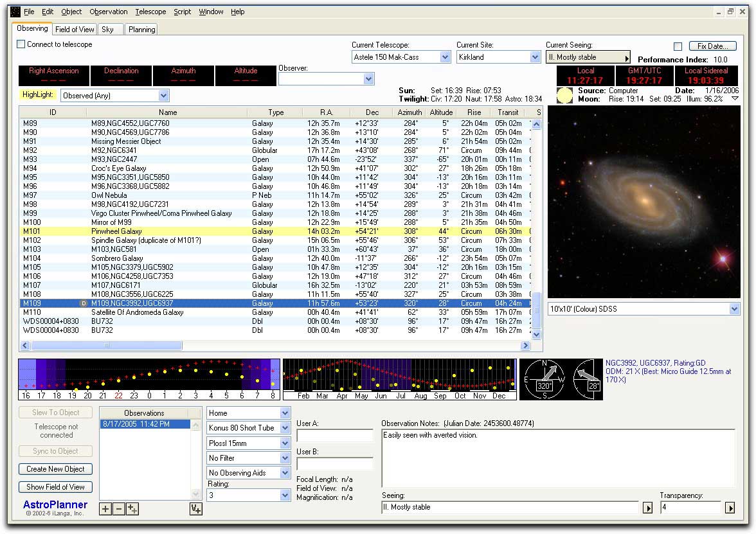Click the arrow button beside the bottom Seeing field
This screenshot has width=756, height=534.
(648, 508)
